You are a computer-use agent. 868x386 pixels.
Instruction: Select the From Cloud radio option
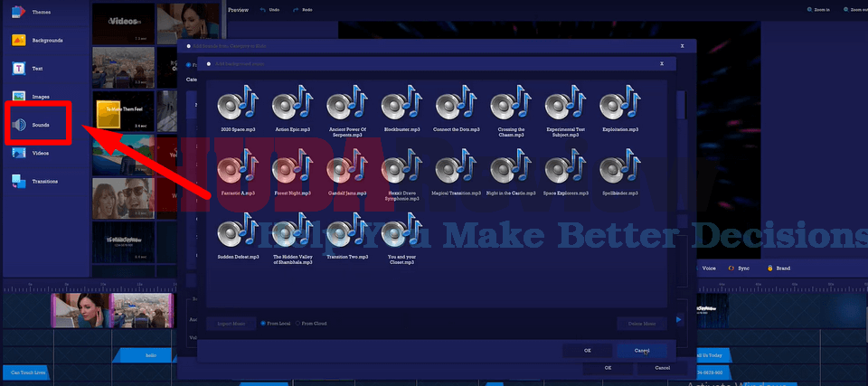(x=297, y=323)
